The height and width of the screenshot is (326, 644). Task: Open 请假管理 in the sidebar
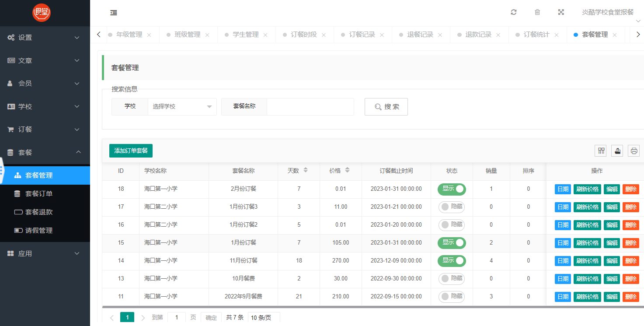pos(45,231)
